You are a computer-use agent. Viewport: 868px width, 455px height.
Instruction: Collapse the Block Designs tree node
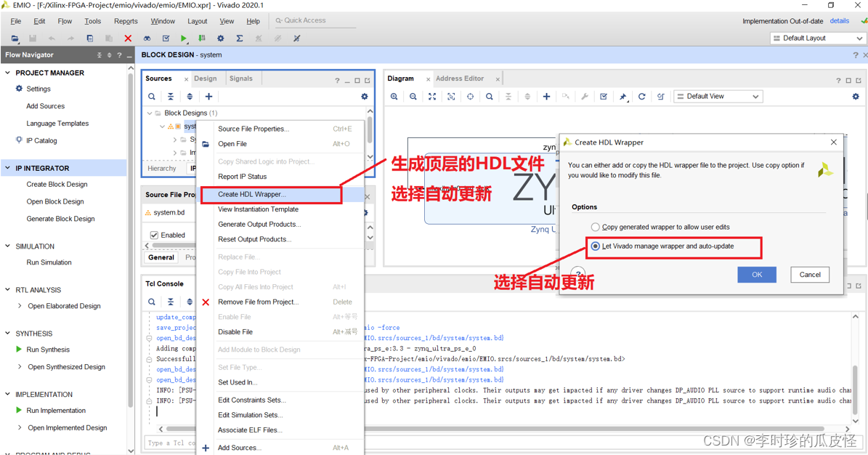(x=150, y=113)
